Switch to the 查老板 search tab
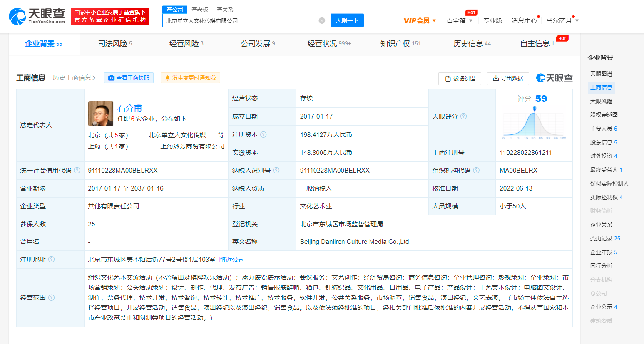Image resolution: width=644 pixels, height=344 pixels. pyautogui.click(x=200, y=10)
